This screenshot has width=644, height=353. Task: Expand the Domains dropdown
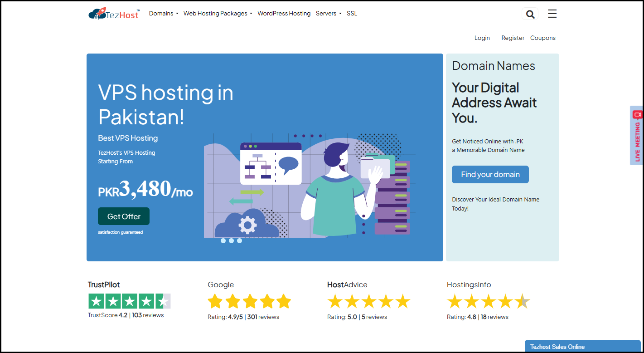[x=163, y=13]
